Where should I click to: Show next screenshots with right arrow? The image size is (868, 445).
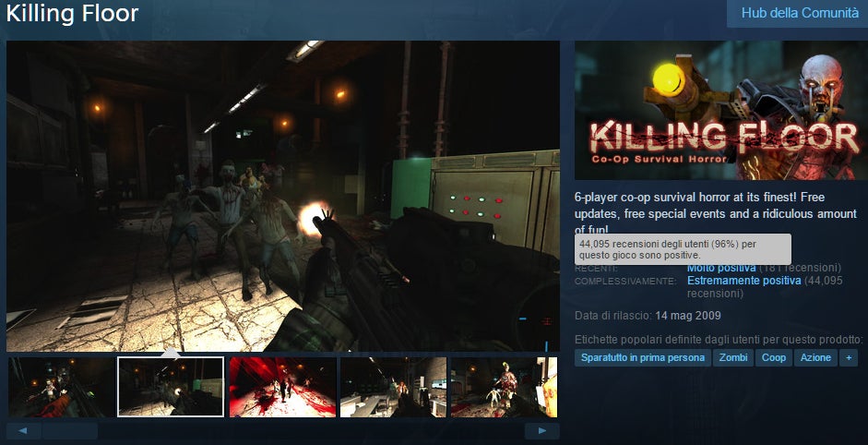coord(541,430)
